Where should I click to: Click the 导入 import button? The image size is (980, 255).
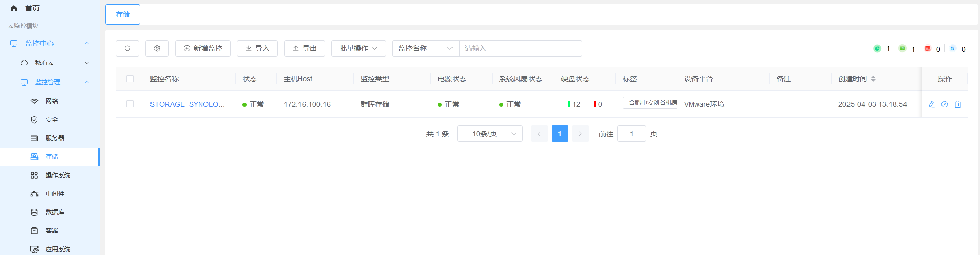[257, 48]
